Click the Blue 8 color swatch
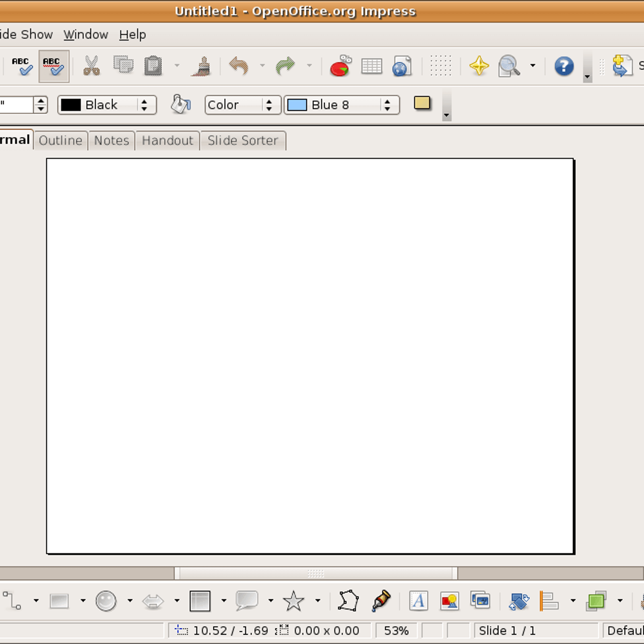The height and width of the screenshot is (644, 644). pyautogui.click(x=297, y=105)
